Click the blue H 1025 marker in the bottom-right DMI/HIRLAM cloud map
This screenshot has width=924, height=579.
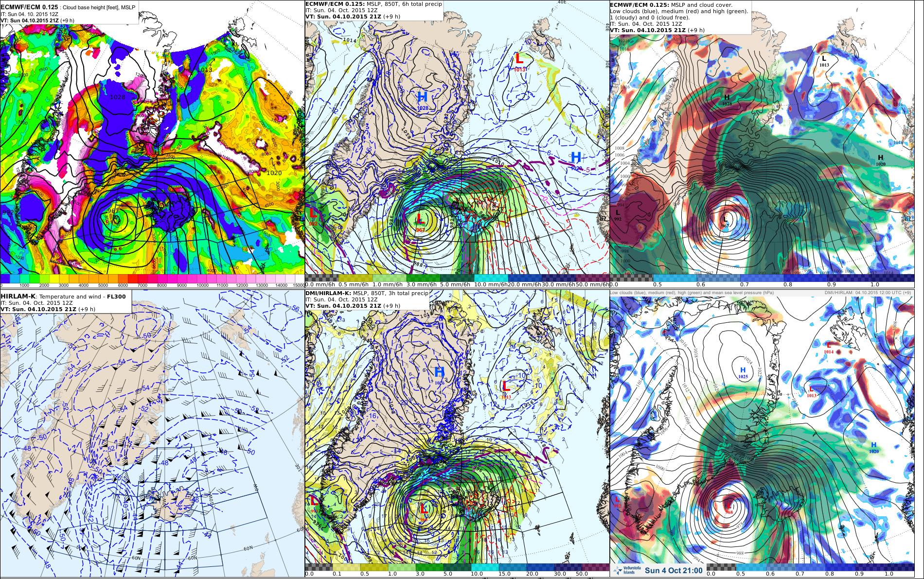point(743,372)
